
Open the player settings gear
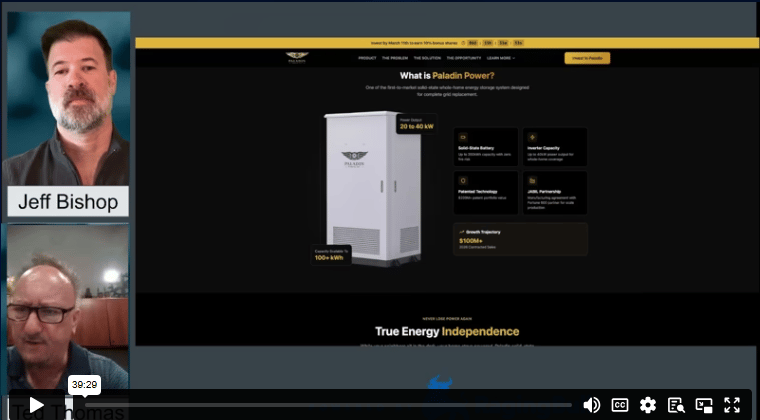click(648, 405)
